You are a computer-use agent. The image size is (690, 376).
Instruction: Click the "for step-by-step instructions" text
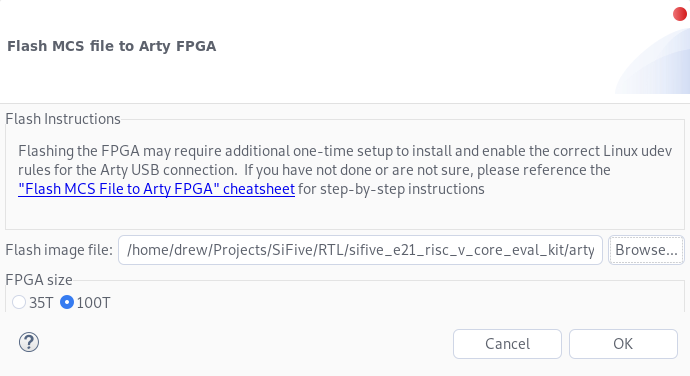click(391, 189)
